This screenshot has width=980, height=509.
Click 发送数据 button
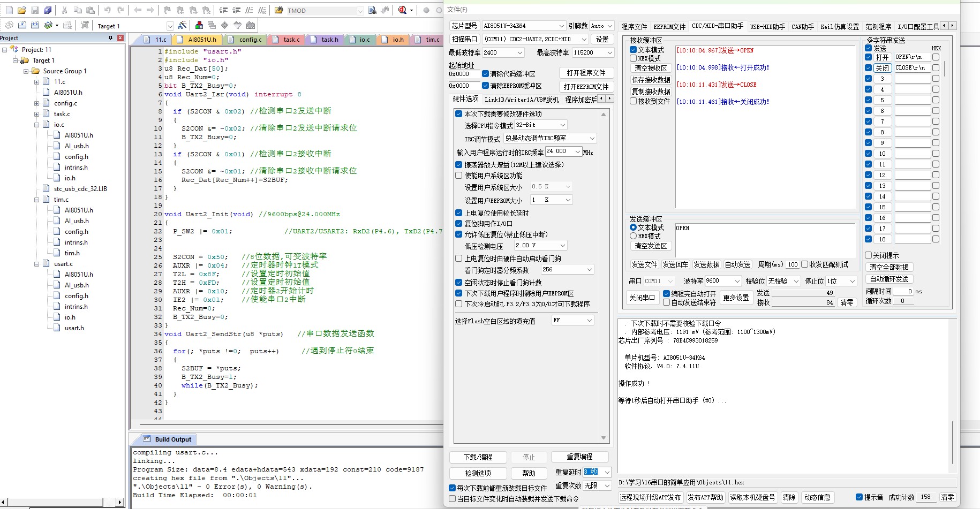[706, 264]
